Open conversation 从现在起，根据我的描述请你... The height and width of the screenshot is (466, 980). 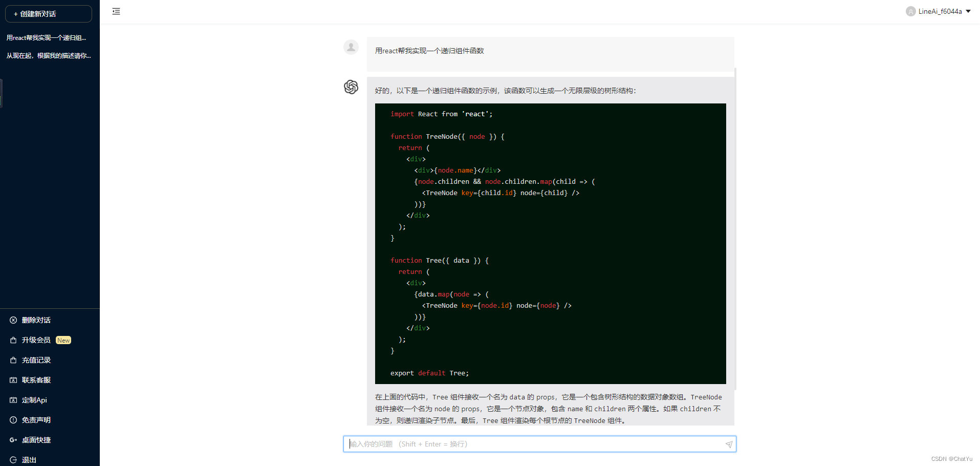50,56
